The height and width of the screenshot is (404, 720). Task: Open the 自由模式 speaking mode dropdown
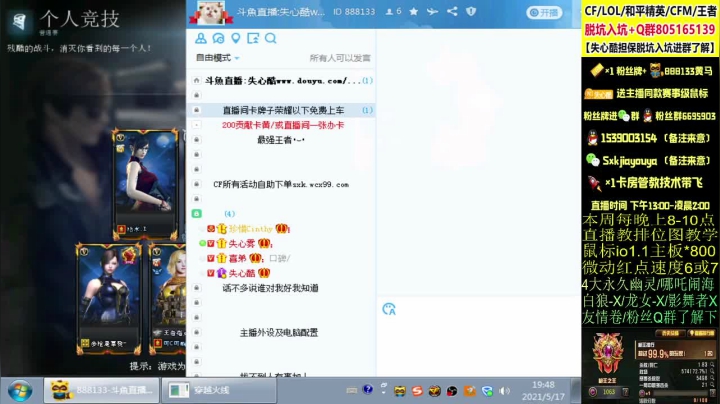(x=218, y=58)
